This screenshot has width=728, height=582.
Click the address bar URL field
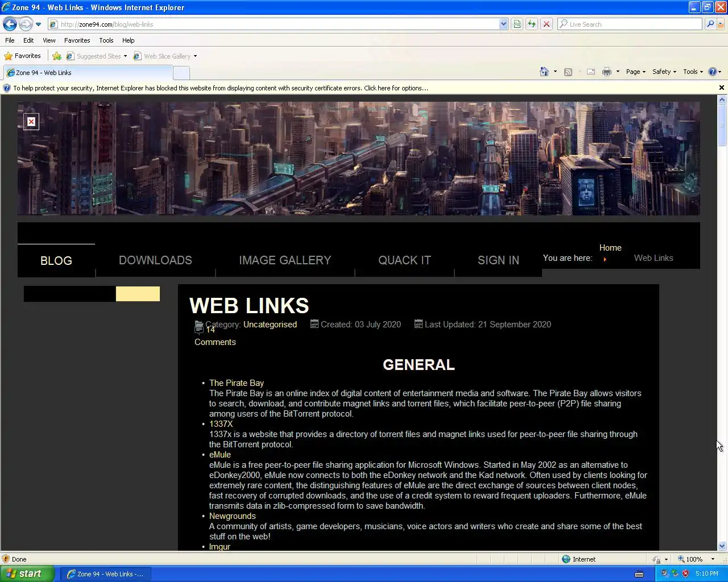point(273,24)
